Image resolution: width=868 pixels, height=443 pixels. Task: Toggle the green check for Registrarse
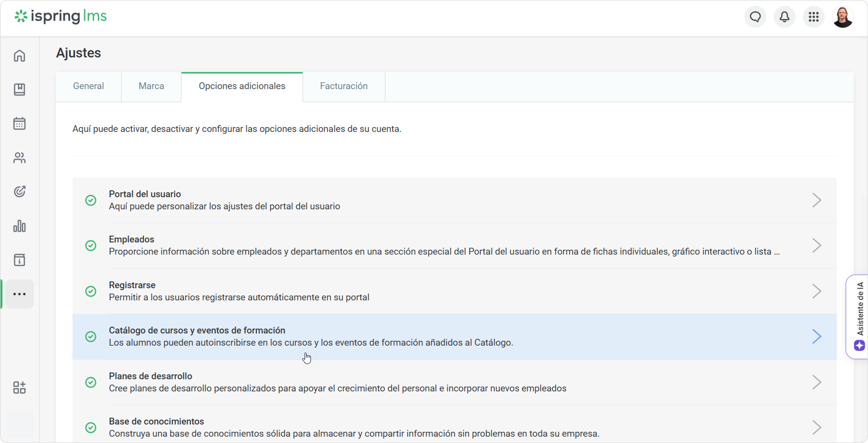(x=91, y=291)
